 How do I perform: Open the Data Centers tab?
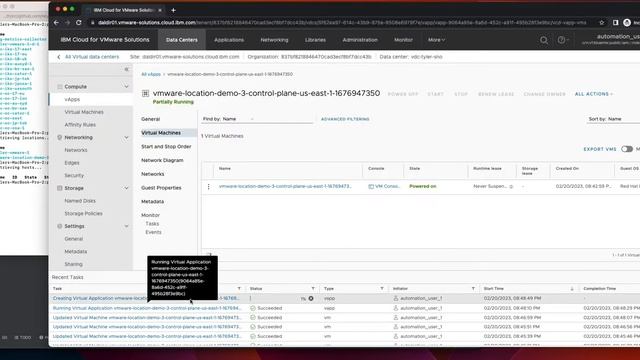tap(182, 40)
